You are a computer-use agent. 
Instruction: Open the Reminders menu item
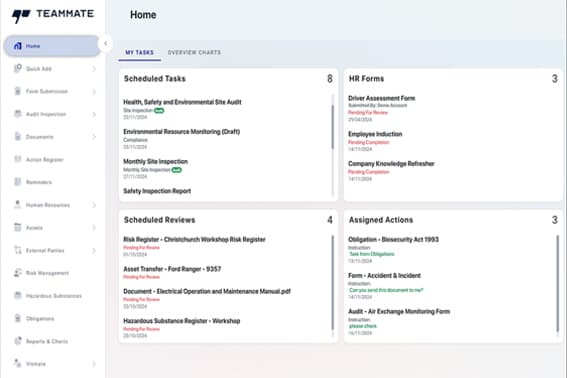click(52, 182)
